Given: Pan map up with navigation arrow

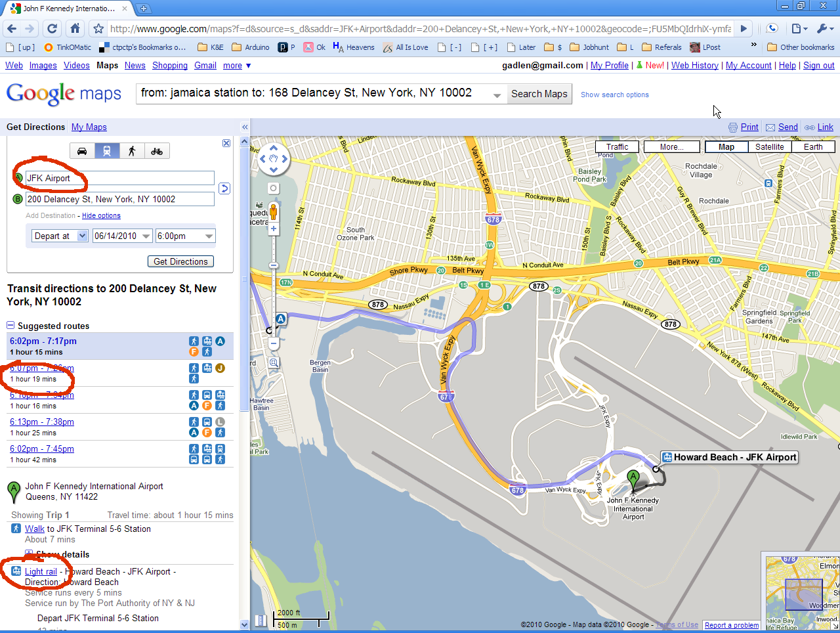Looking at the screenshot, I should (x=274, y=148).
